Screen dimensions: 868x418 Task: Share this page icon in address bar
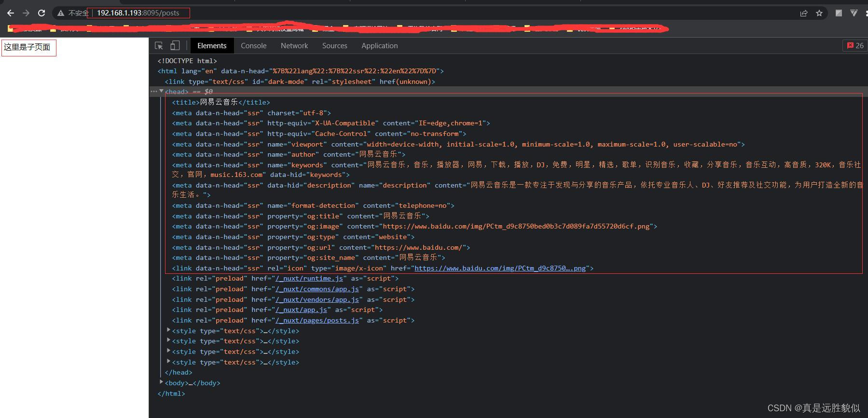804,13
